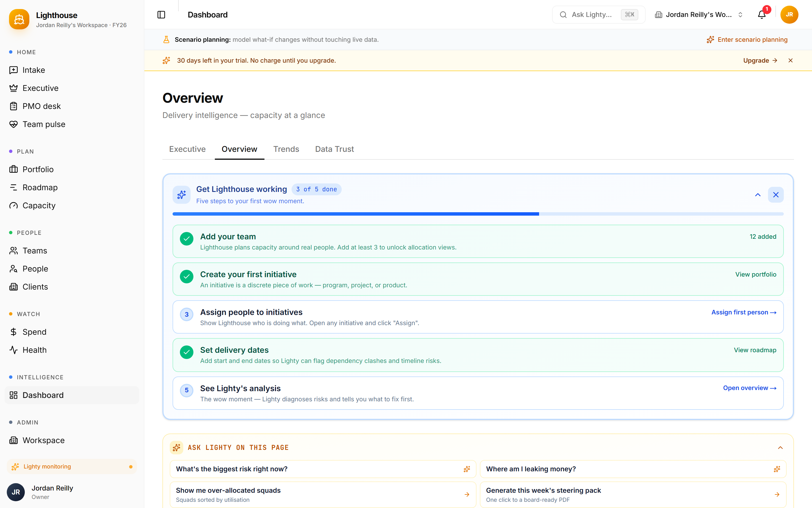Switch to the Executive tab
Viewport: 812px width, 508px height.
[187, 149]
